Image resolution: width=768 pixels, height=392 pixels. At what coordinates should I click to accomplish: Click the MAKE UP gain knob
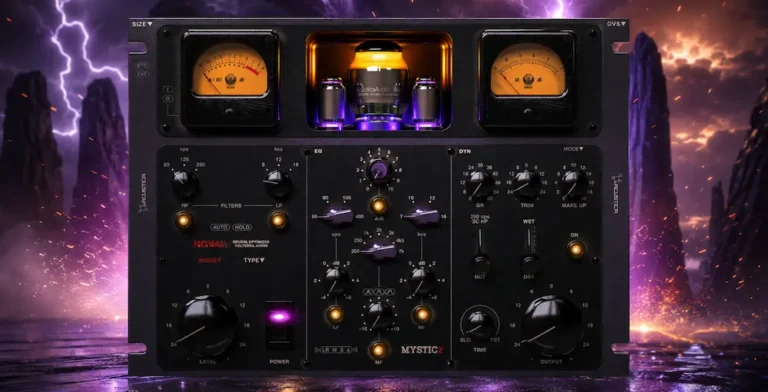pyautogui.click(x=574, y=184)
